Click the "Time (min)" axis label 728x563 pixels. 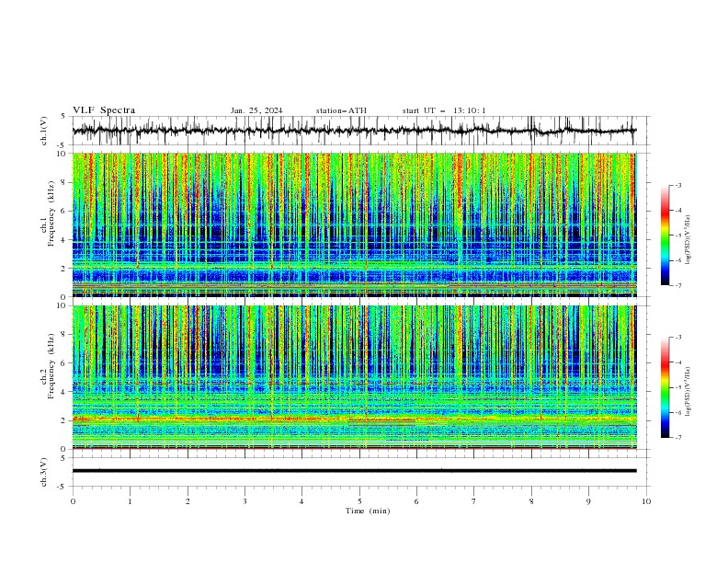(x=368, y=511)
